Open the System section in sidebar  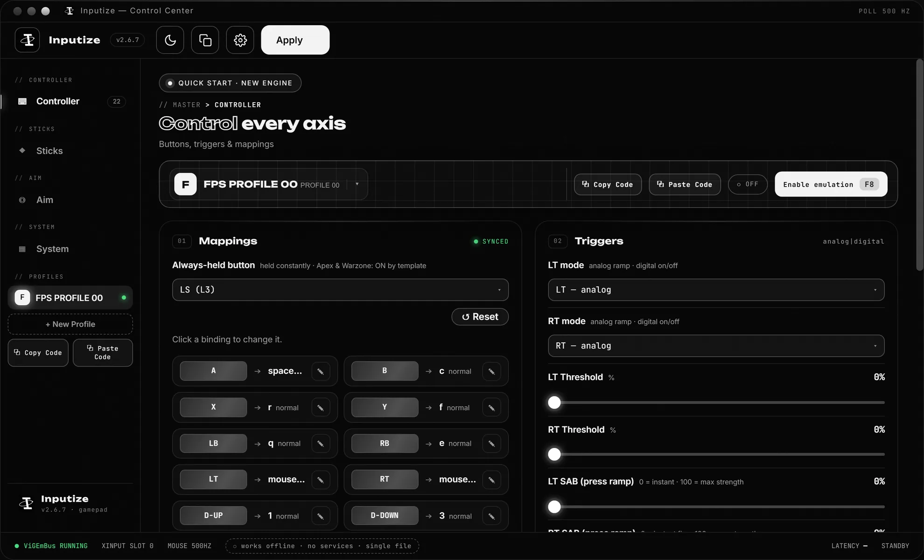pyautogui.click(x=70, y=249)
